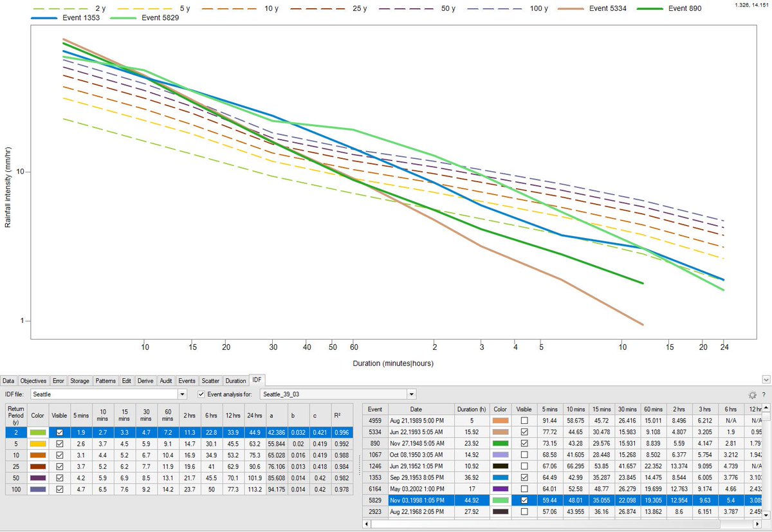Click the events table scroll-down arrow
The image size is (772, 532).
coord(766,516)
